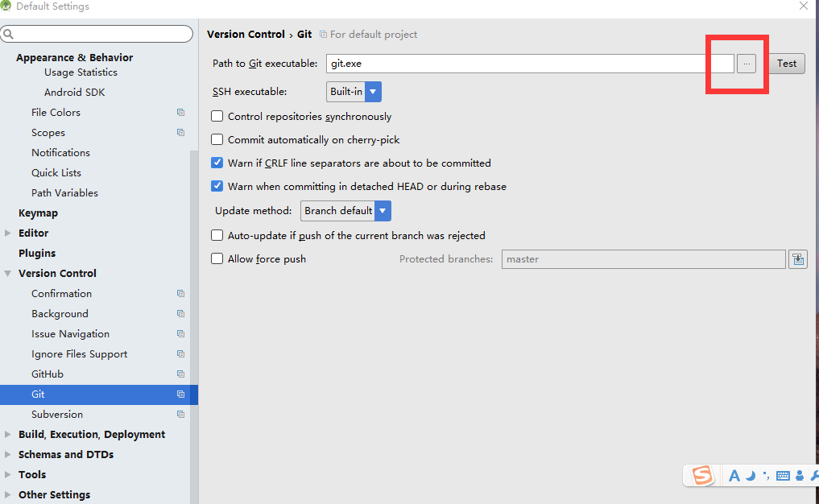The width and height of the screenshot is (819, 504).
Task: Switch input language with the IME 'A' icon
Action: (734, 476)
